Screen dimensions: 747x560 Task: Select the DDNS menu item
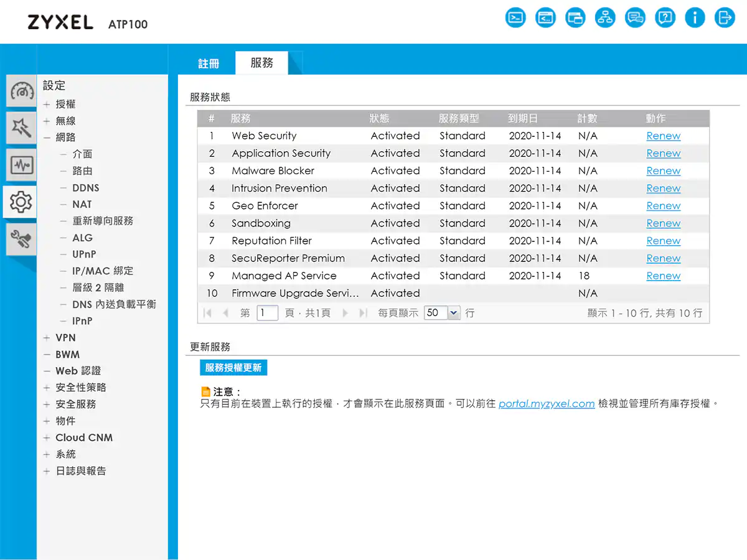(x=85, y=187)
